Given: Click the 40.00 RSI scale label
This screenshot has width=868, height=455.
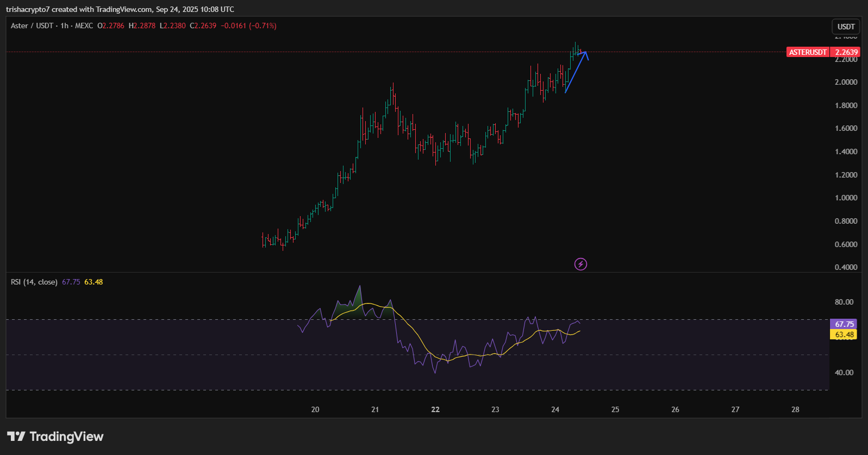Looking at the screenshot, I should pos(844,372).
